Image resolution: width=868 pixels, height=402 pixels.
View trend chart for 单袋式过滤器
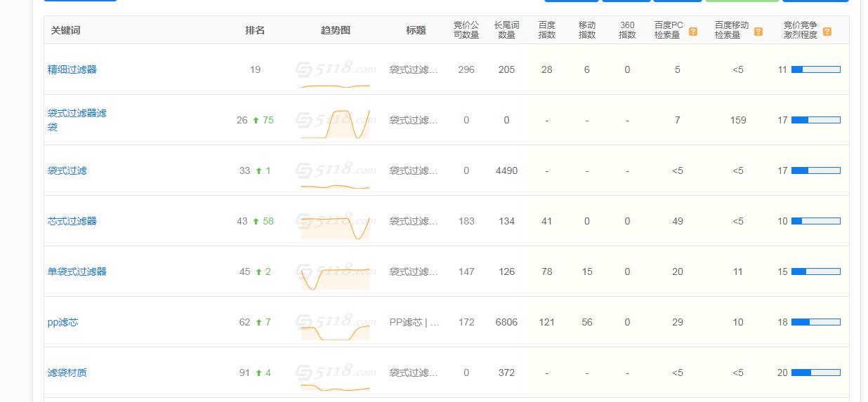point(335,276)
